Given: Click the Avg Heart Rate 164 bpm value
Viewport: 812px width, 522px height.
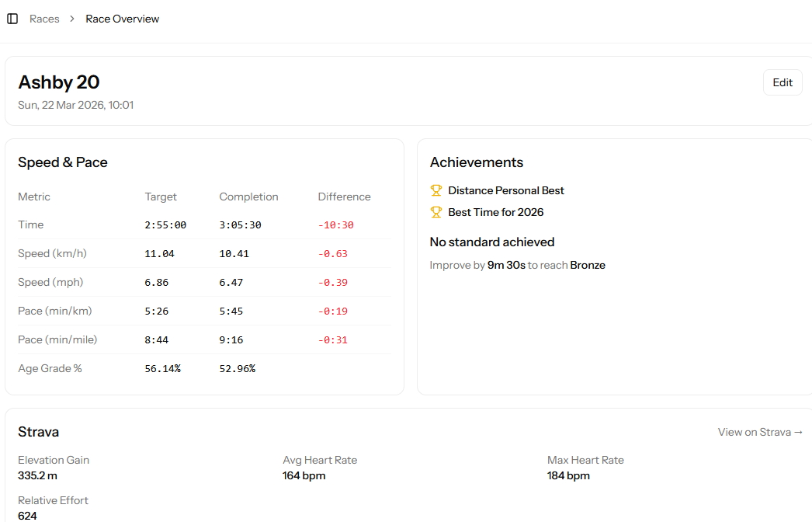Looking at the screenshot, I should [x=304, y=475].
